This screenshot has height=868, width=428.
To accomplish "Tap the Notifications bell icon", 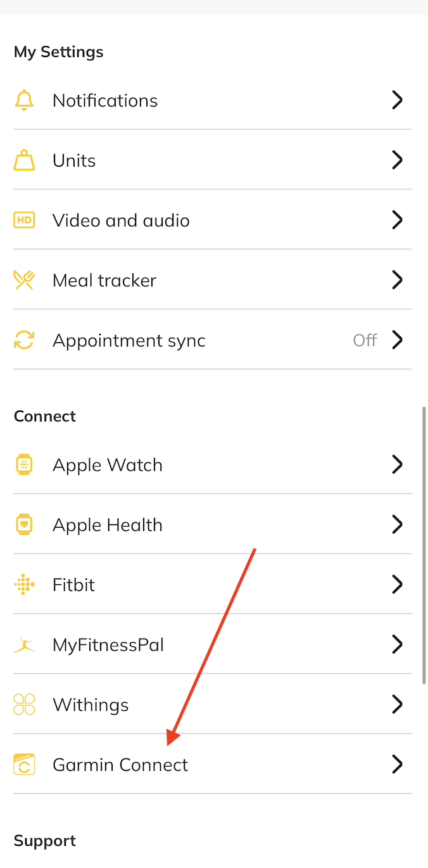I will click(x=24, y=100).
